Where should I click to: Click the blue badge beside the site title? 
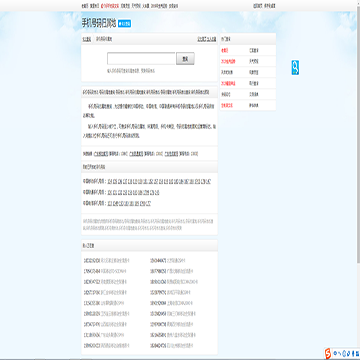click(124, 23)
